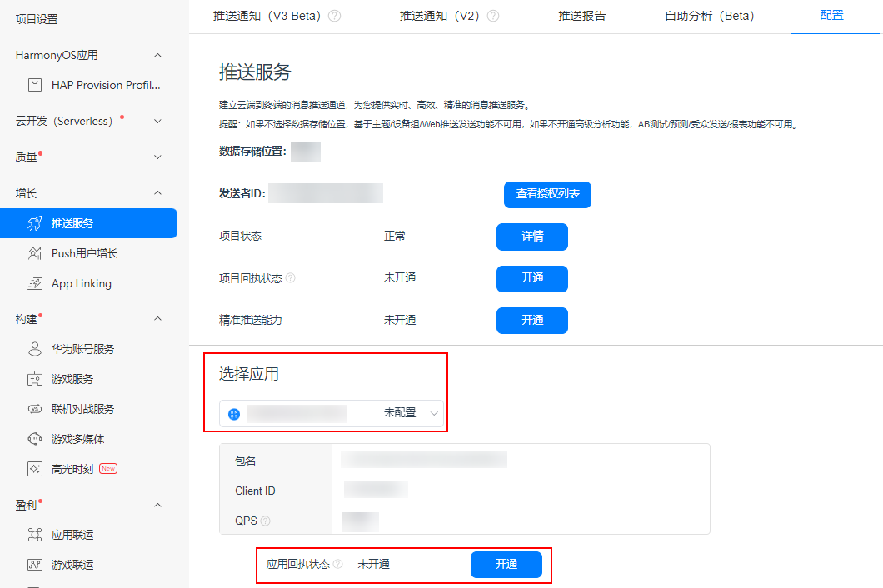Collapse the HarmonyOS应用 section
Image resolution: width=883 pixels, height=588 pixels.
click(158, 55)
